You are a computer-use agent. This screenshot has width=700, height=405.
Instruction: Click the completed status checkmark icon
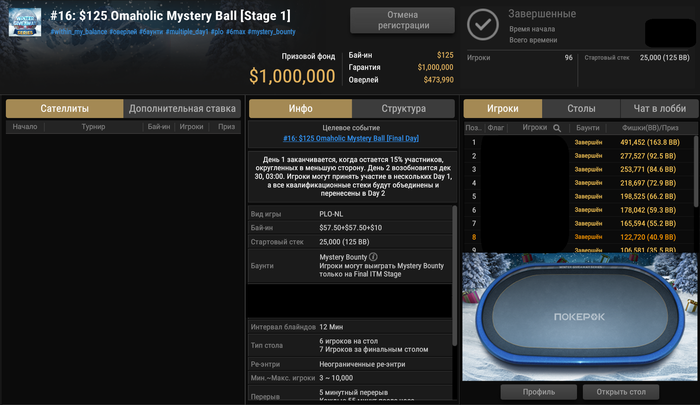click(483, 25)
